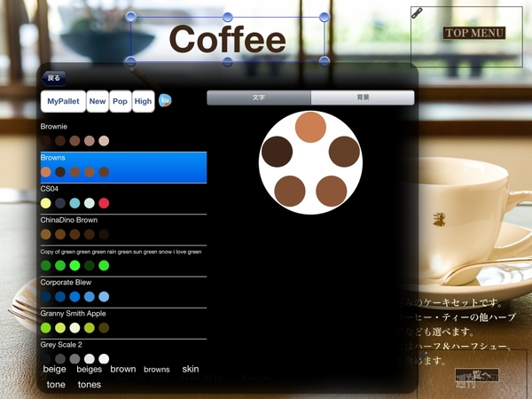This screenshot has height=399, width=532.
Task: Switch to the Pop palettes tab
Action: point(120,101)
